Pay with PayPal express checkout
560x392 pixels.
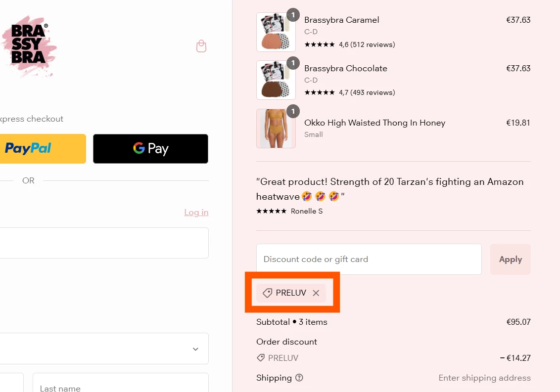pos(43,148)
